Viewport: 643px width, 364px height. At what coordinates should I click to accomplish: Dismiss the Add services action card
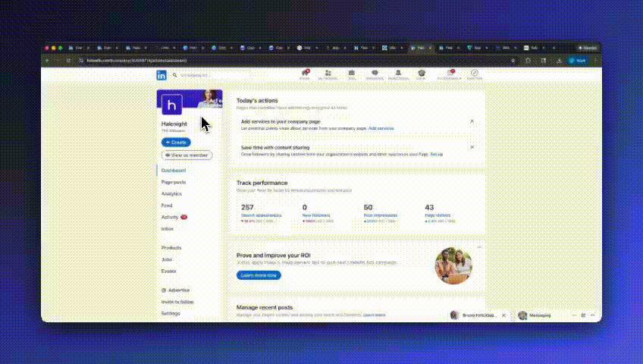(x=472, y=121)
